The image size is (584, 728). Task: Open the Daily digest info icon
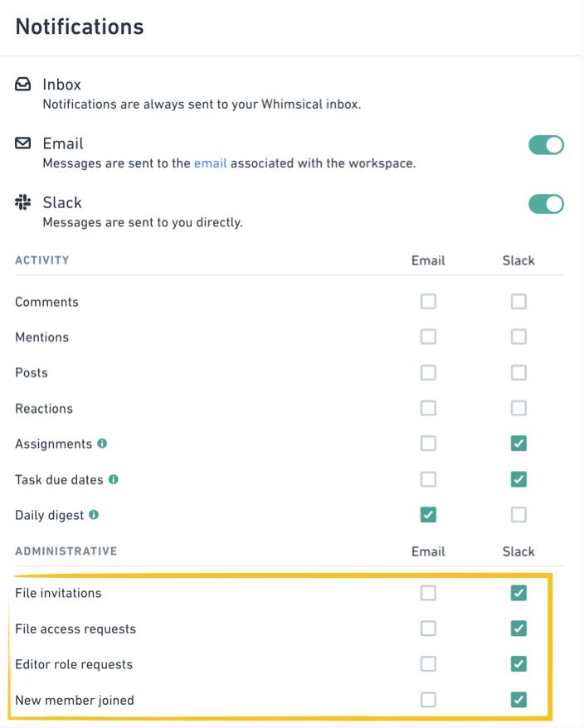[94, 514]
